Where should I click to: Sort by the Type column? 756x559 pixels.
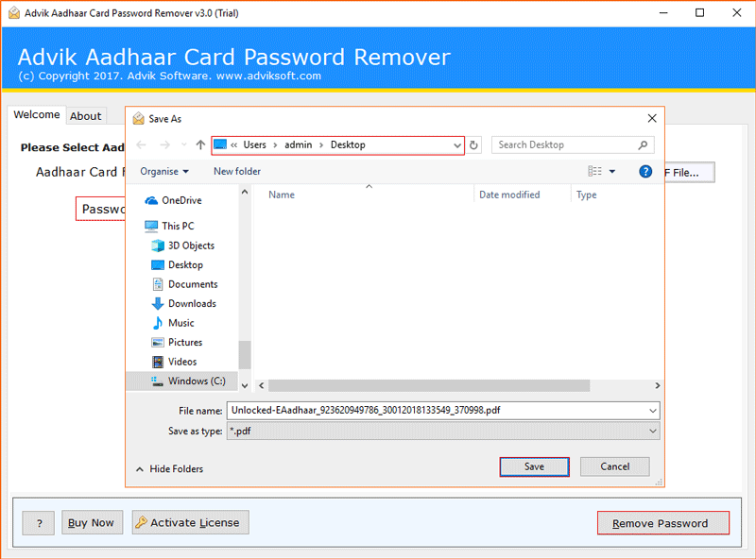coord(586,195)
